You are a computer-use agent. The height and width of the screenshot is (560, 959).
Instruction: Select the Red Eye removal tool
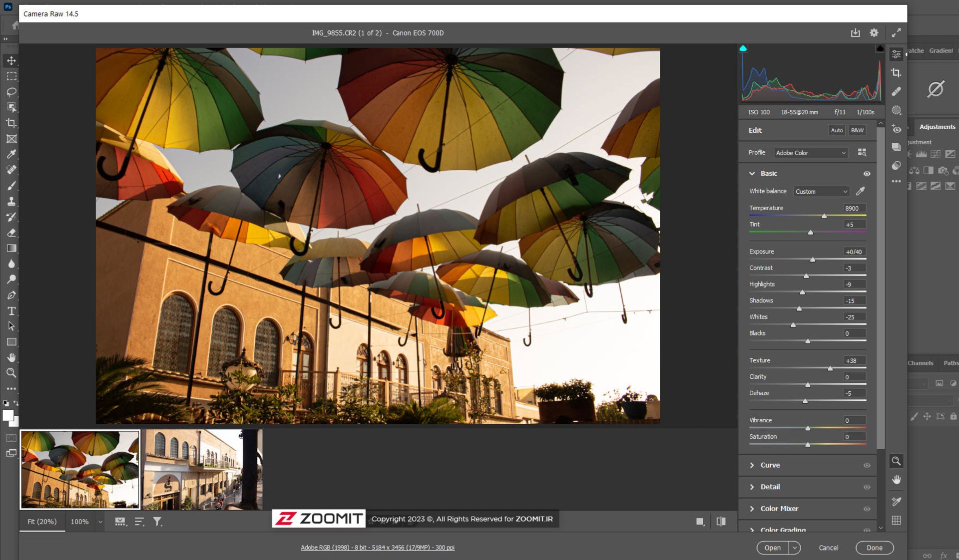pyautogui.click(x=896, y=129)
